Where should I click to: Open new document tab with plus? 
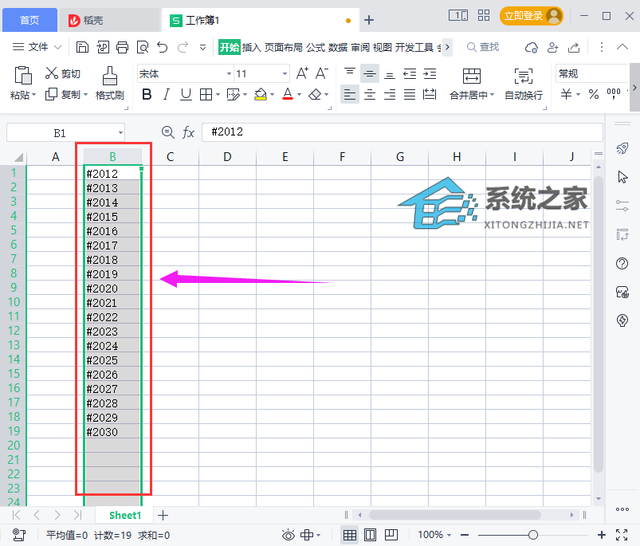pyautogui.click(x=369, y=20)
